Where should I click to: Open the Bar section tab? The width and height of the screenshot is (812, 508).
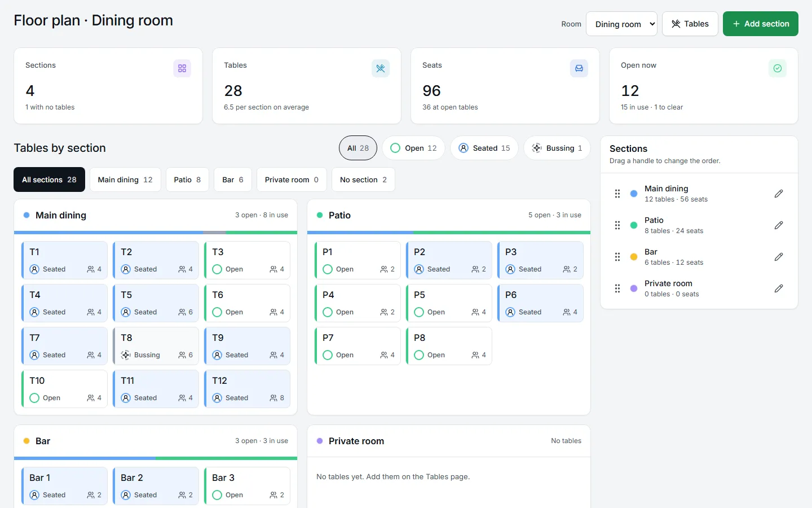pos(233,179)
